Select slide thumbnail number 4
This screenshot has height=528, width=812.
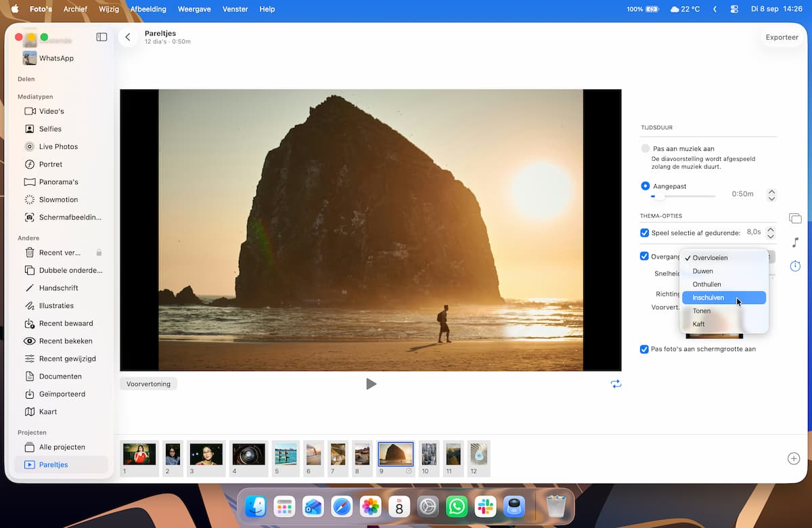click(248, 458)
